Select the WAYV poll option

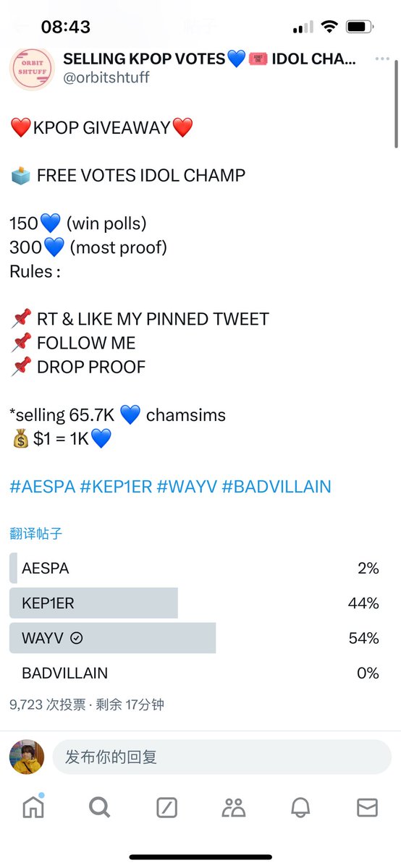195,638
